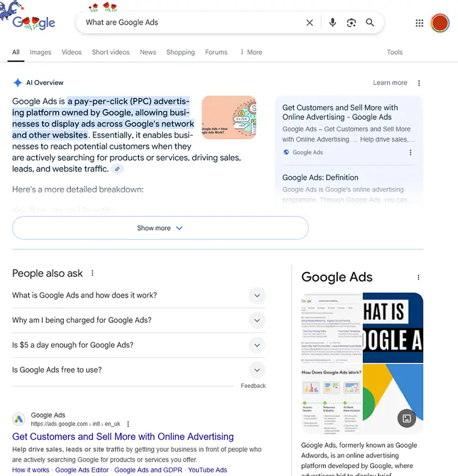This screenshot has height=476, width=458.
Task: Expand 'Is Google Ads free to use?'
Action: [x=139, y=370]
